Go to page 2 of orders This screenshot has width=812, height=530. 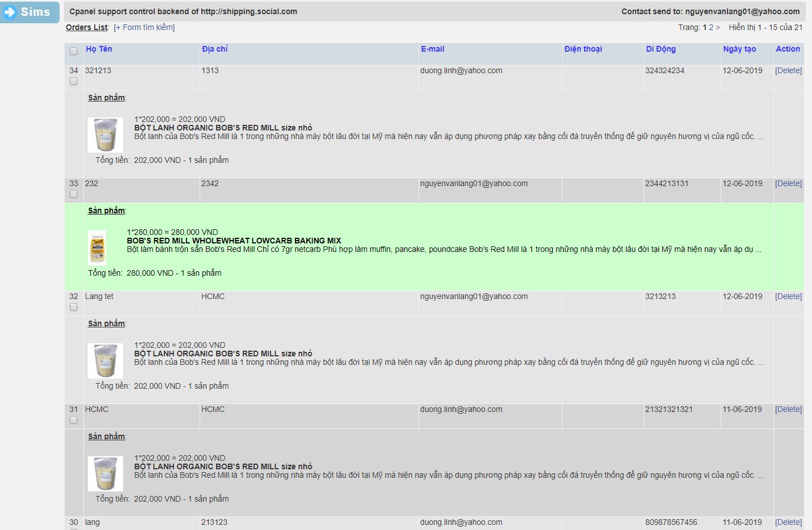pos(711,27)
